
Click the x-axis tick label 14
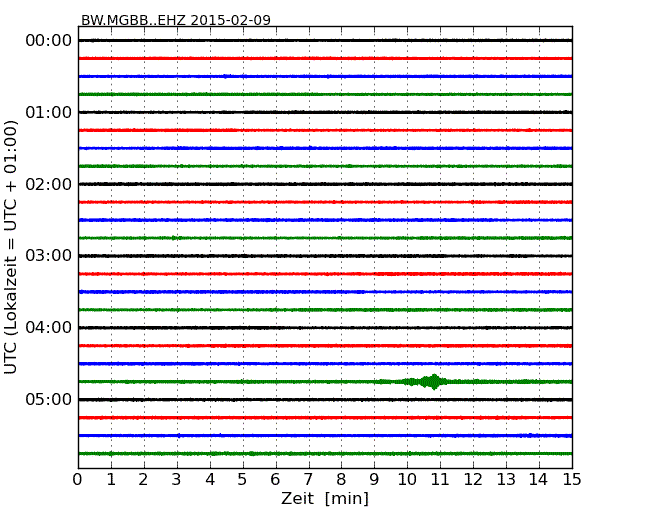[539, 480]
